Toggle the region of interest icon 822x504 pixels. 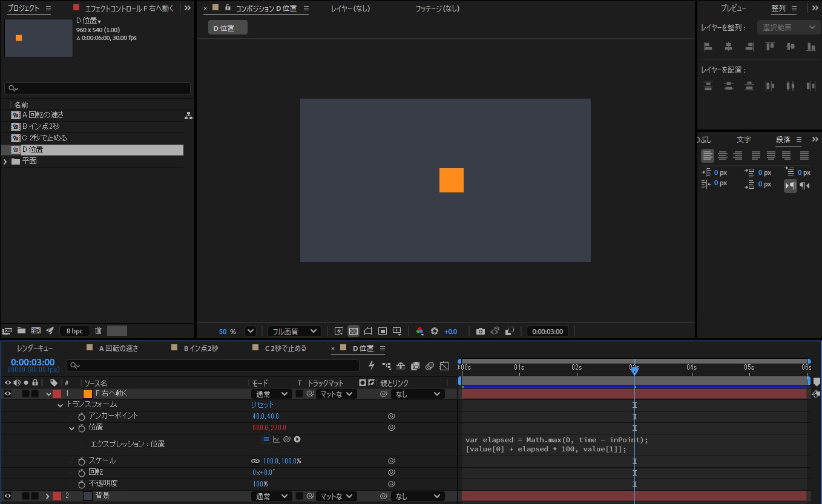(383, 331)
